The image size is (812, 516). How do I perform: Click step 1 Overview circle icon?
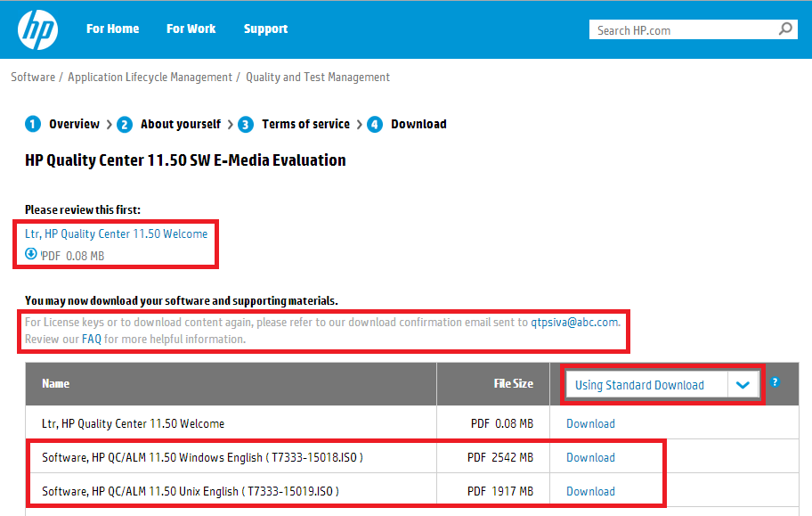pos(33,124)
